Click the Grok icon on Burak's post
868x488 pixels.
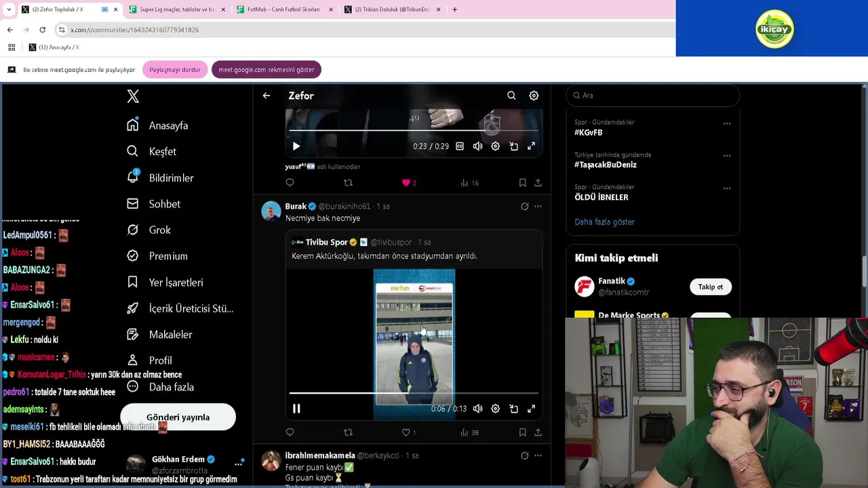click(x=524, y=206)
